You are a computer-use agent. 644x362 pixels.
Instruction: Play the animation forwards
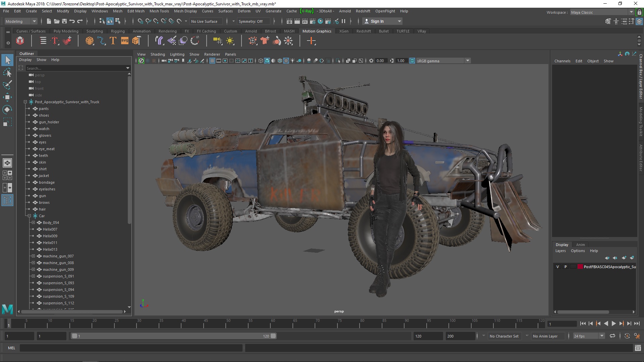pos(614,323)
